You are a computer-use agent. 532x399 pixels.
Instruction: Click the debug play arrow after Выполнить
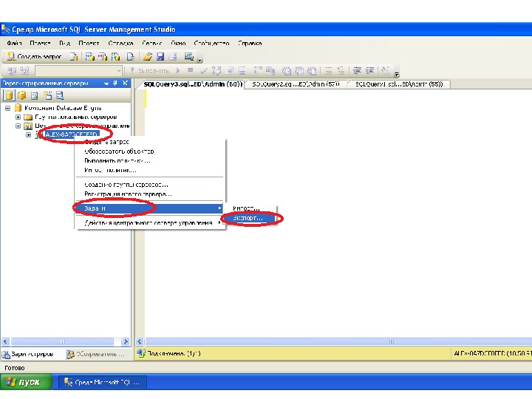(x=178, y=71)
